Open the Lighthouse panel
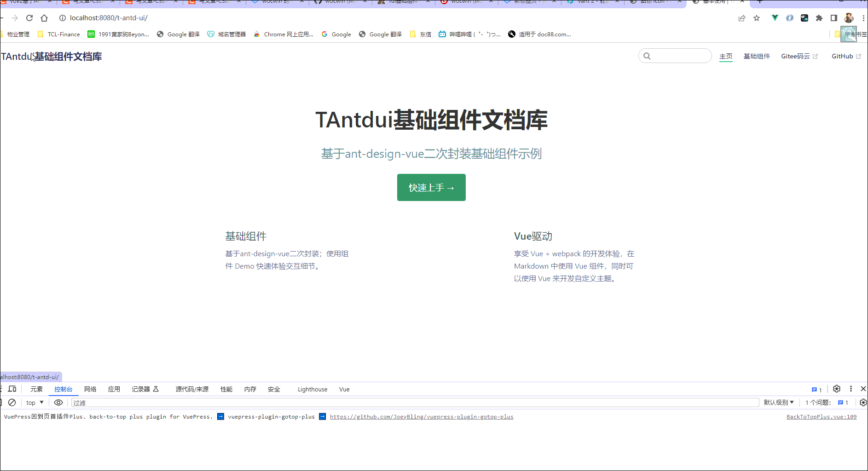 click(312, 389)
